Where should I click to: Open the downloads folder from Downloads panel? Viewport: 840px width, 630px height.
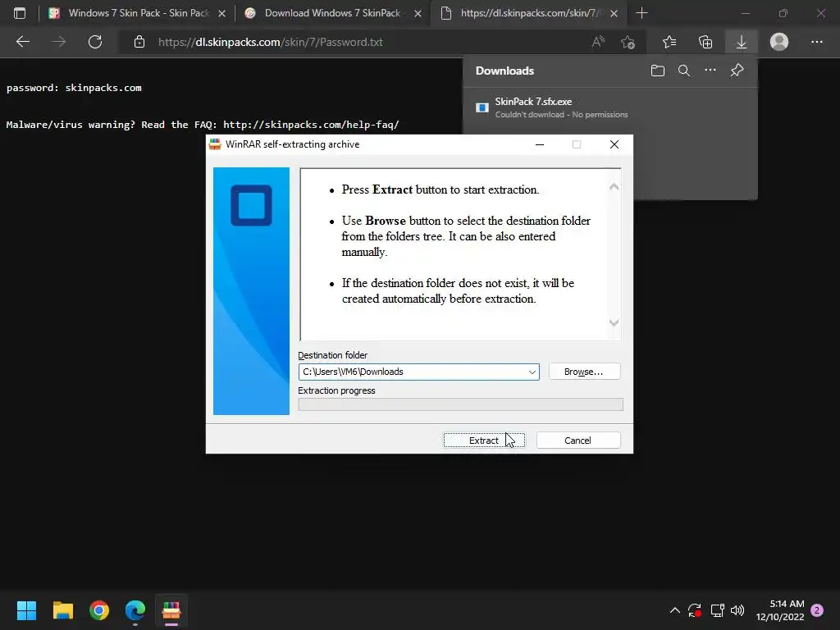point(658,71)
